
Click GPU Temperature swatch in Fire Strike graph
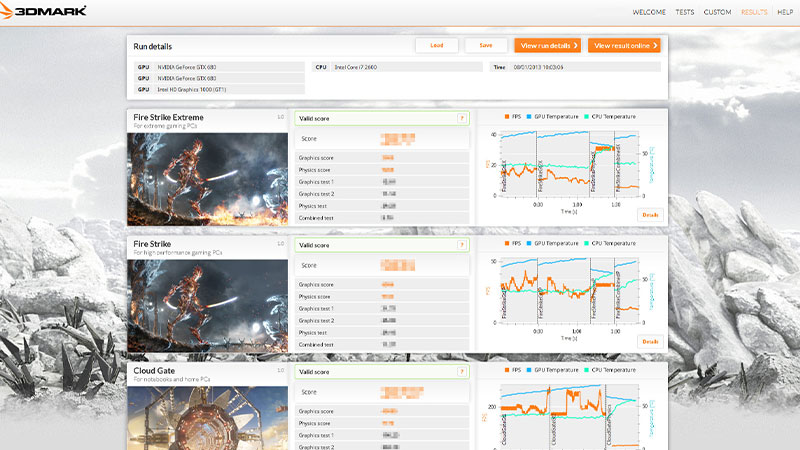pyautogui.click(x=529, y=243)
